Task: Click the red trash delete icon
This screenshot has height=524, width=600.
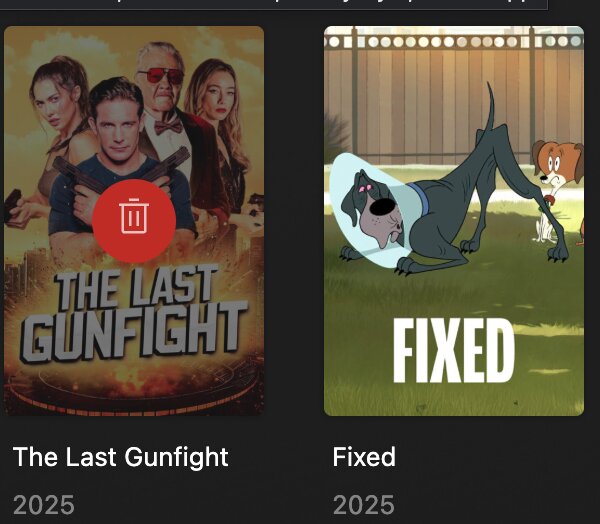Action: point(134,221)
